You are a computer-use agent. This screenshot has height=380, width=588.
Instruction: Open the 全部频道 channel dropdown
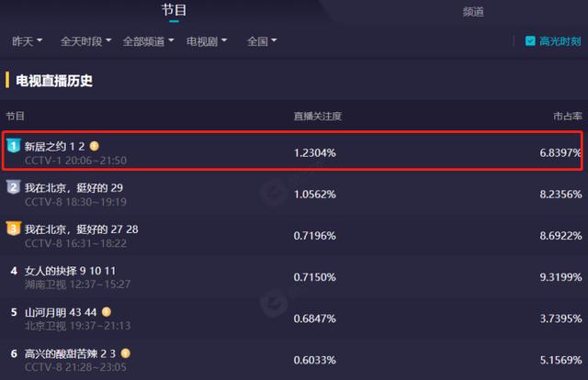tap(148, 41)
